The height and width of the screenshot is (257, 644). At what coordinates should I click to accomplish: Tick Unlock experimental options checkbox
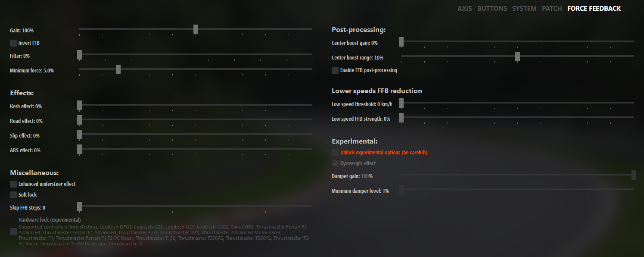click(x=335, y=153)
